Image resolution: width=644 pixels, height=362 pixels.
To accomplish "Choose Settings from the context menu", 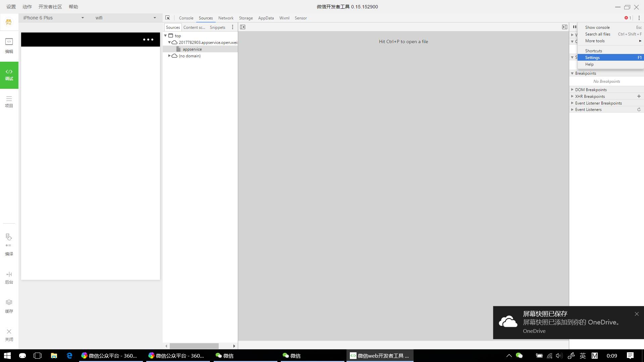I will pyautogui.click(x=592, y=58).
